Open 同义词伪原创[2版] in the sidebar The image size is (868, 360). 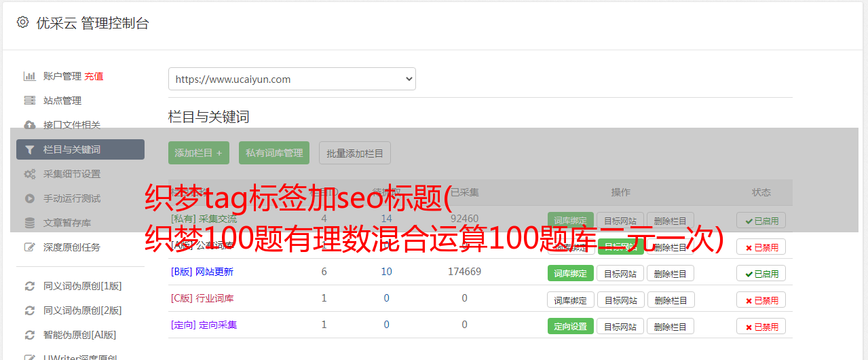(83, 310)
